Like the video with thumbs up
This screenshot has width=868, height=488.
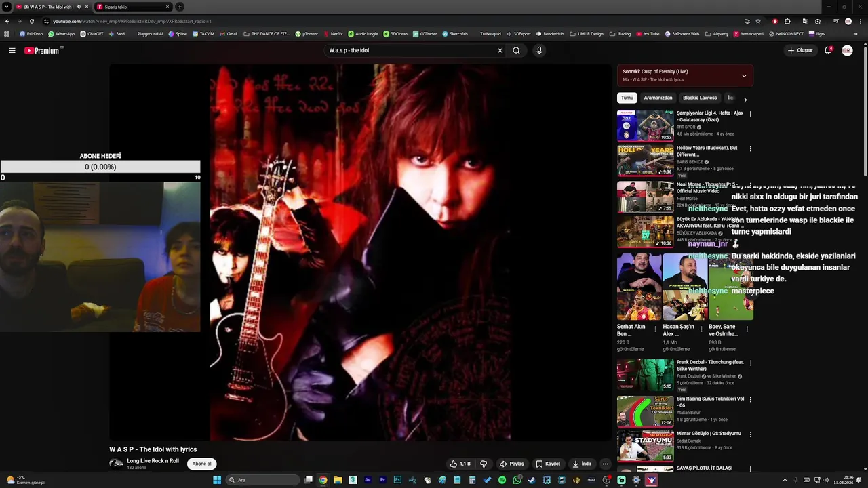460,464
